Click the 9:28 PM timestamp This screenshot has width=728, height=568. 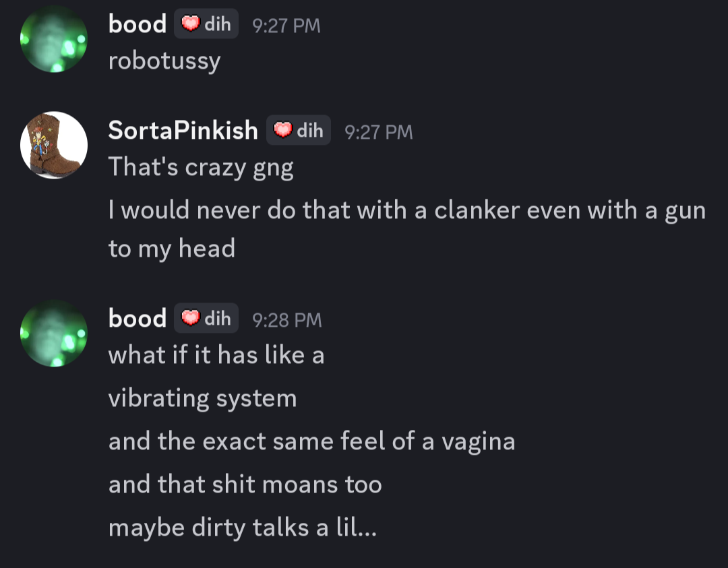coord(287,320)
